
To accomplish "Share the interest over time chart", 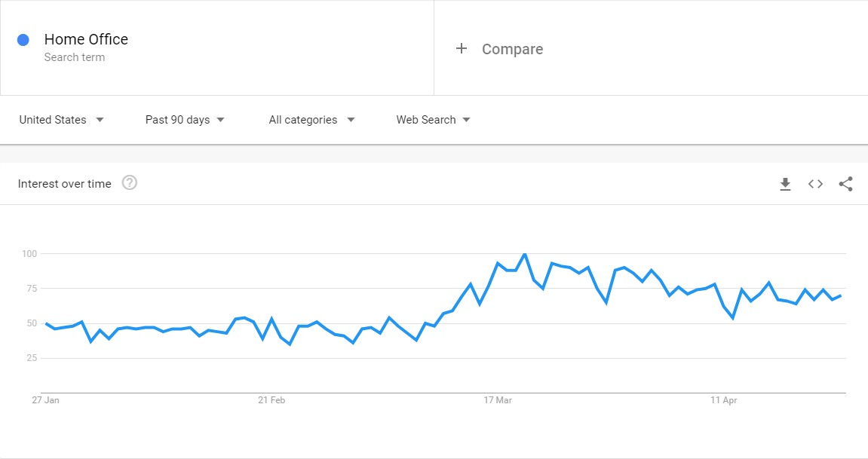I will tap(845, 184).
